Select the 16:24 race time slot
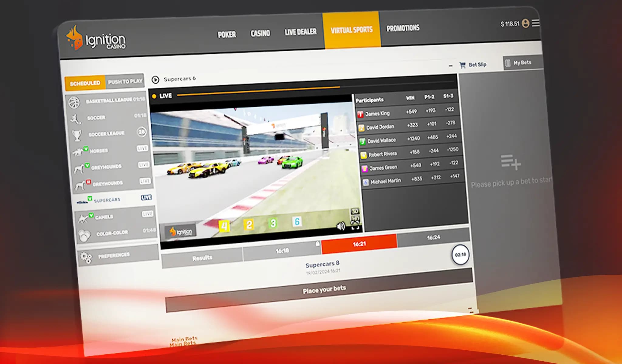This screenshot has height=364, width=622. (x=433, y=237)
